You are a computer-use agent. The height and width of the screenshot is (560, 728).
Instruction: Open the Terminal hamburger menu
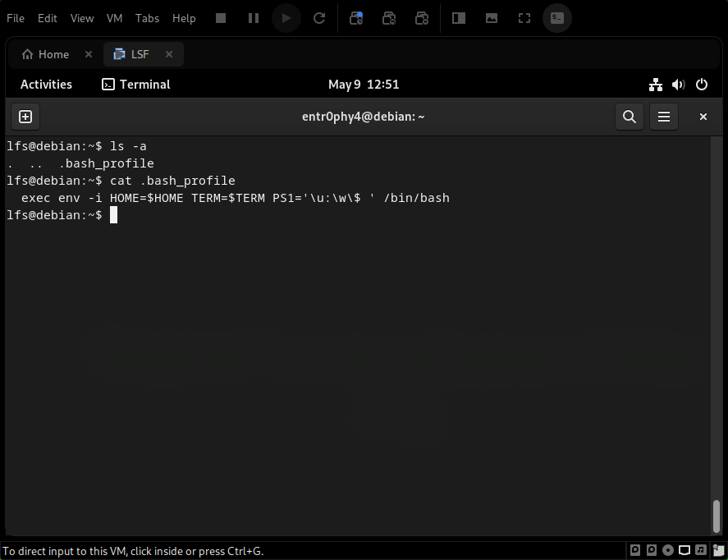[x=663, y=117]
